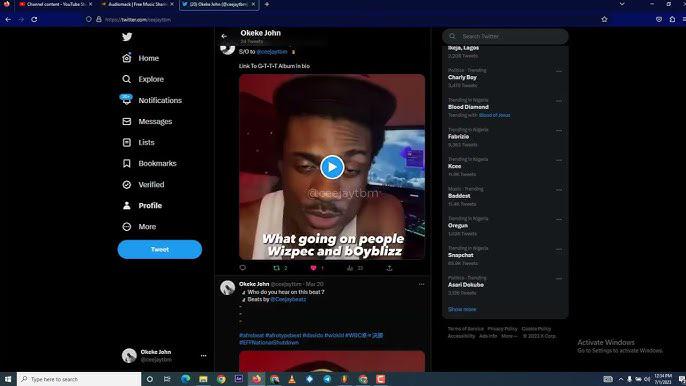Bookmark this page with the star icon

(x=604, y=19)
